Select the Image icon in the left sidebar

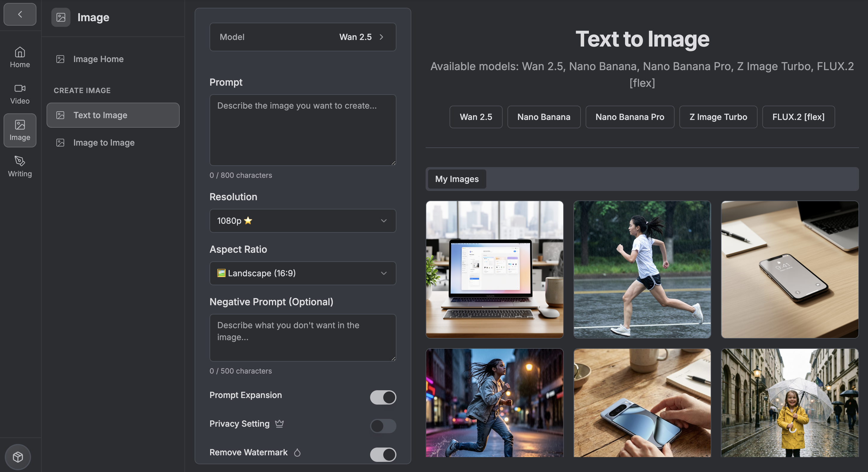19,125
